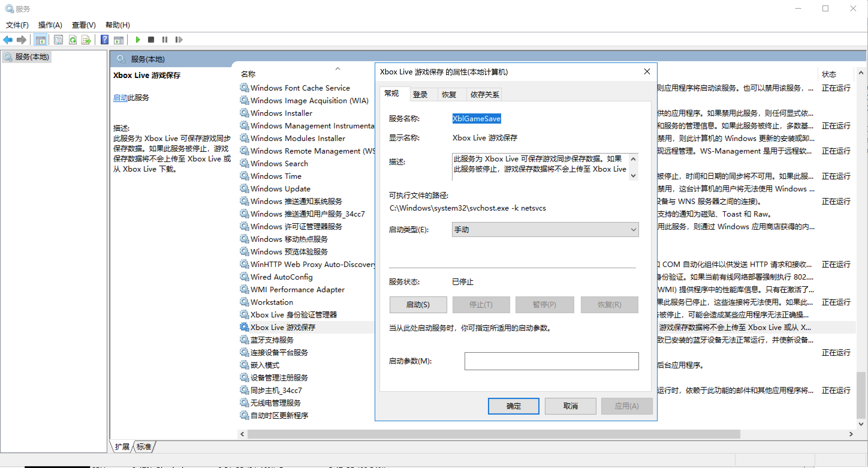
Task: Click the Properties toolbar icon
Action: 58,40
